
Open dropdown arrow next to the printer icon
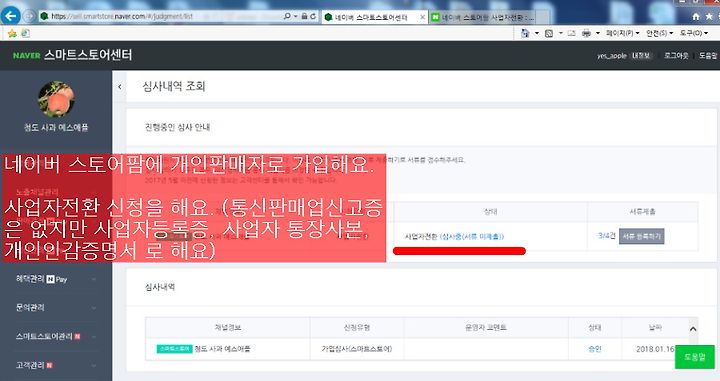597,33
